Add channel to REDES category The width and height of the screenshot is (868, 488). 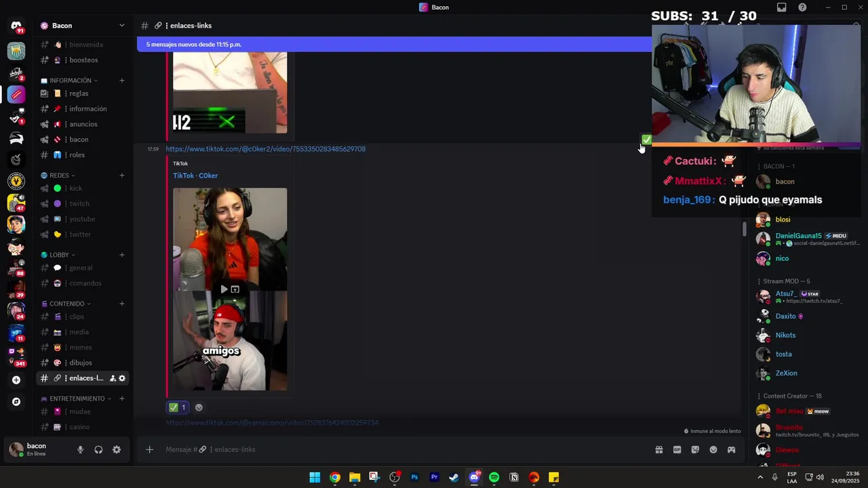122,176
